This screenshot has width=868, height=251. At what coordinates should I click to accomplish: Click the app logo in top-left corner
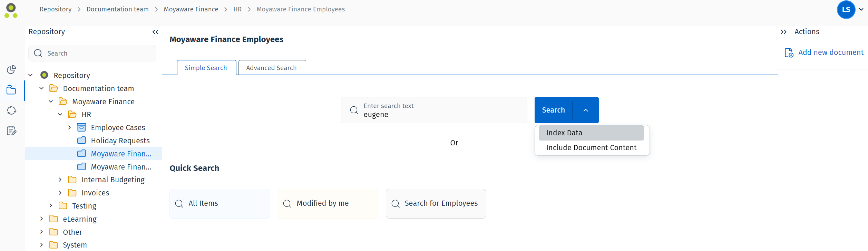point(11,10)
